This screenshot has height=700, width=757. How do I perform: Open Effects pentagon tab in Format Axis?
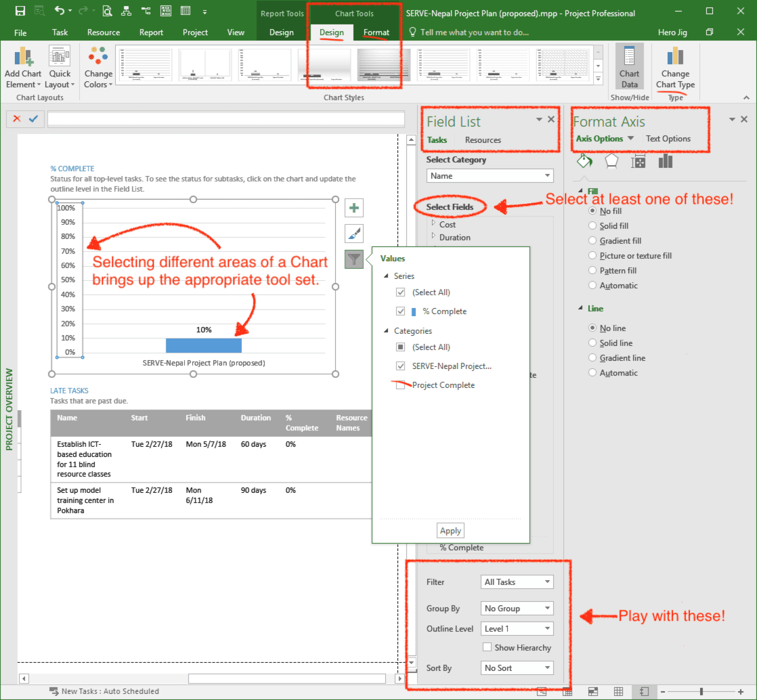coord(611,160)
